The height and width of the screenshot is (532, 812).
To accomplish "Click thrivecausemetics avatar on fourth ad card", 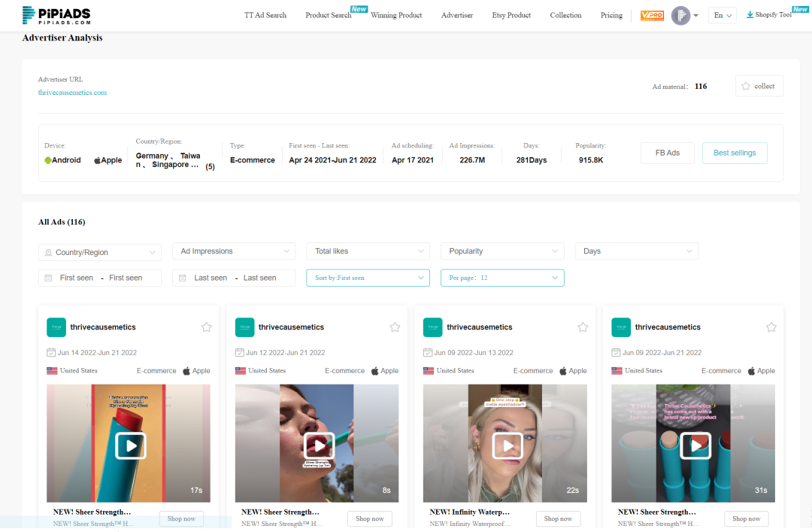I will 622,327.
